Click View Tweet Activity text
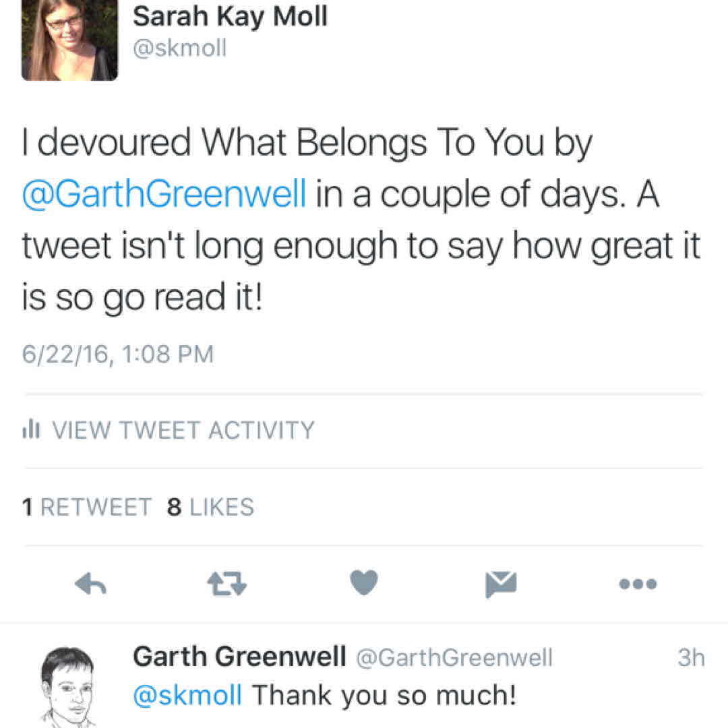 click(x=183, y=430)
